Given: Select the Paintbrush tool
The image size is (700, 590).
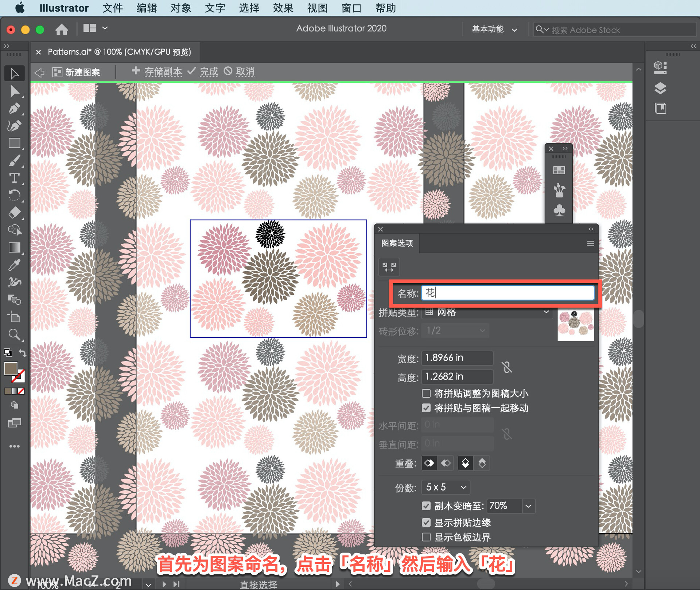Looking at the screenshot, I should [x=15, y=161].
